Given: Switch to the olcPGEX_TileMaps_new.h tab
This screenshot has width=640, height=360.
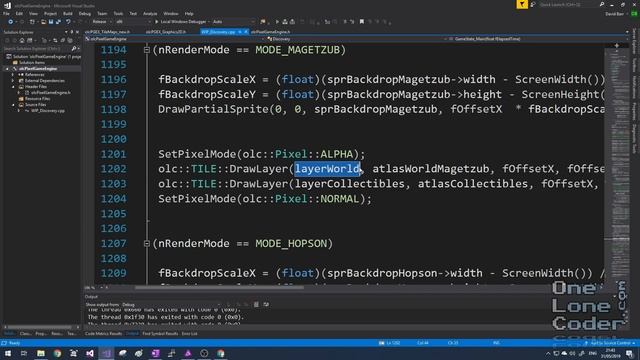Looking at the screenshot, I should point(107,31).
